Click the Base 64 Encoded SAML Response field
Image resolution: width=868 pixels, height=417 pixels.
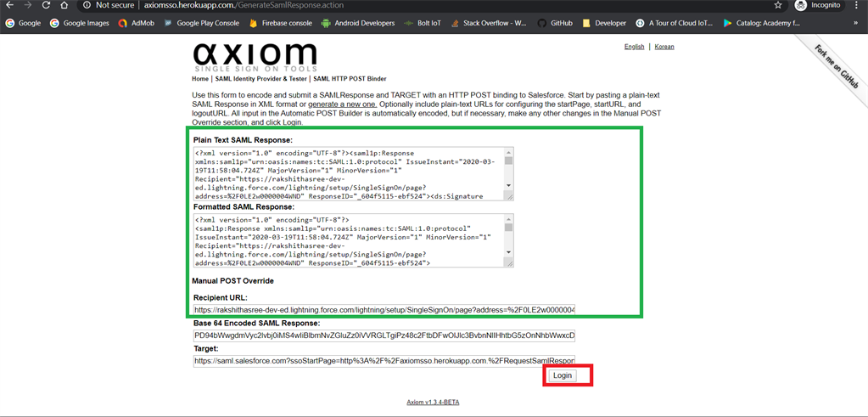[x=384, y=335]
